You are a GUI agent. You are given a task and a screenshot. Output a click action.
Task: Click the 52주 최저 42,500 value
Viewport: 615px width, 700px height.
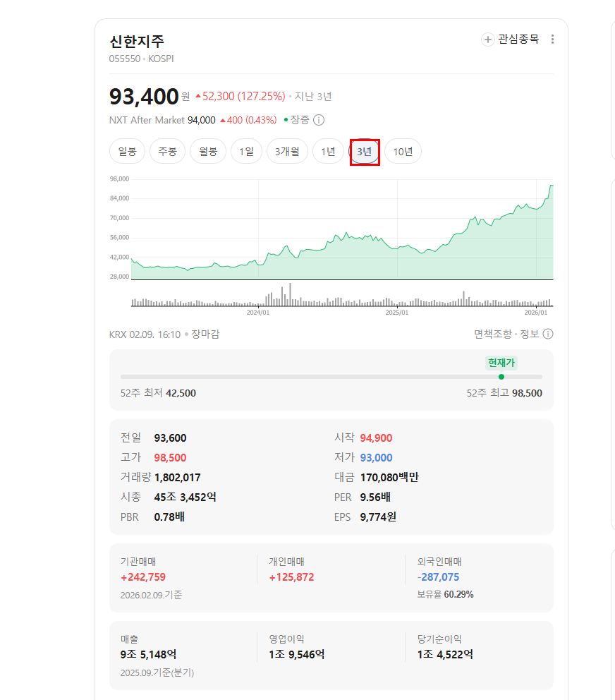pyautogui.click(x=181, y=393)
